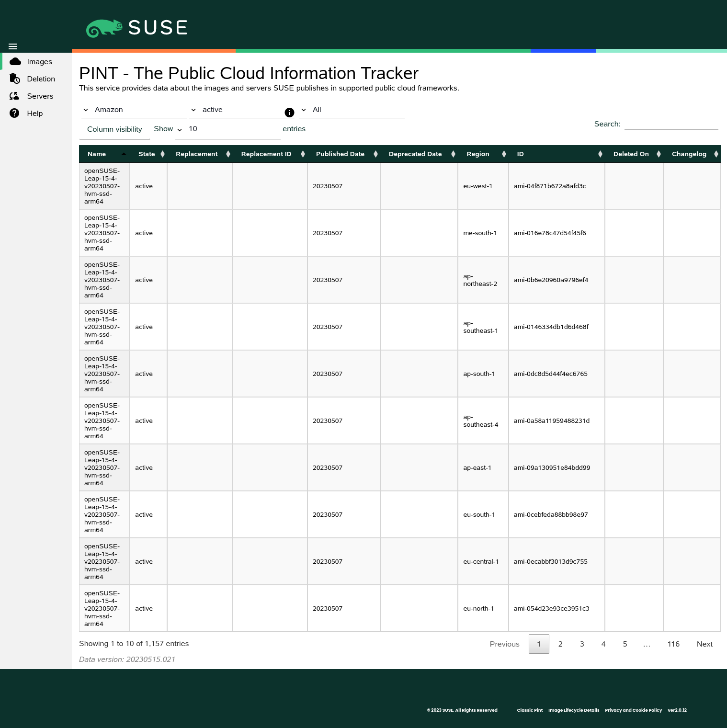Go to page 2 of results
Image resolution: width=727 pixels, height=728 pixels.
tap(560, 644)
